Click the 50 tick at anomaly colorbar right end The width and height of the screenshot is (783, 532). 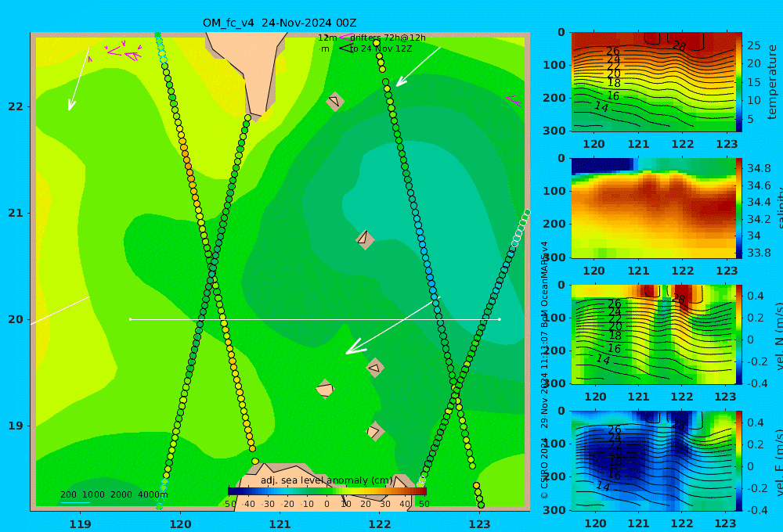pos(424,504)
